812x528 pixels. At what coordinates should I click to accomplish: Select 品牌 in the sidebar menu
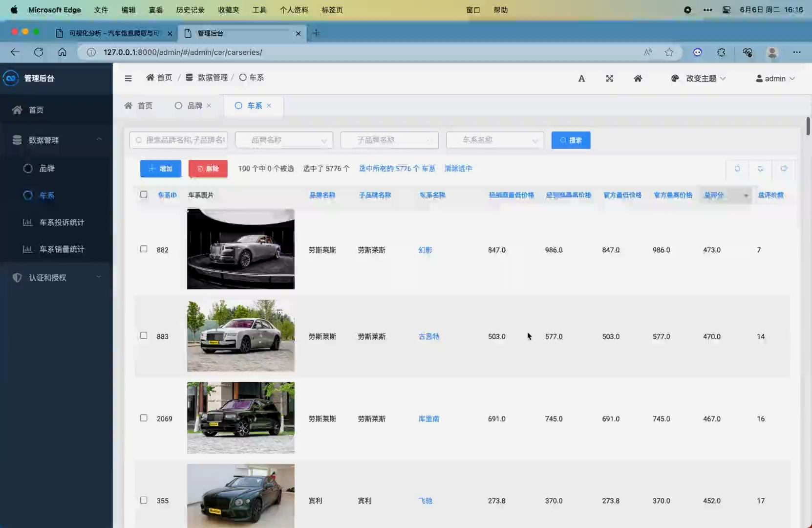56,169
